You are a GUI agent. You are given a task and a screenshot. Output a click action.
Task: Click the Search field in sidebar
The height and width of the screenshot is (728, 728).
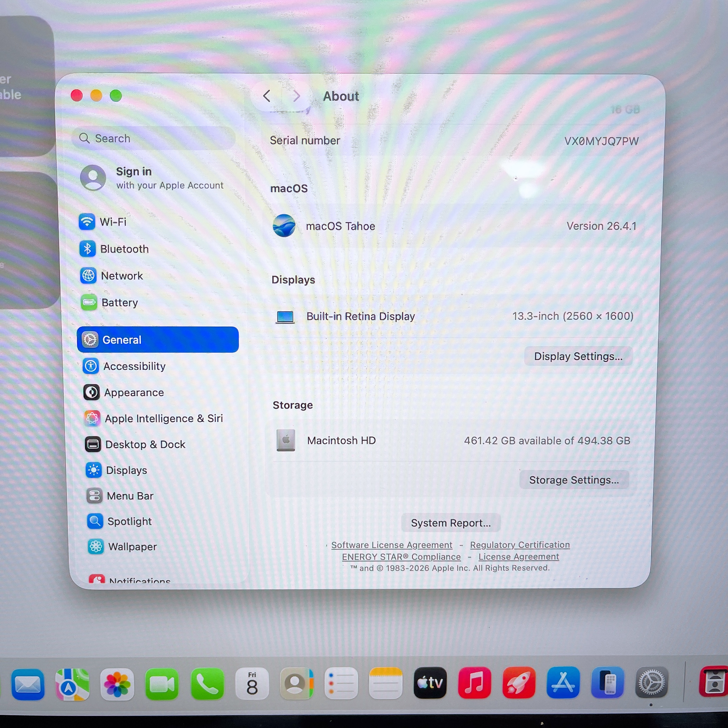[154, 138]
